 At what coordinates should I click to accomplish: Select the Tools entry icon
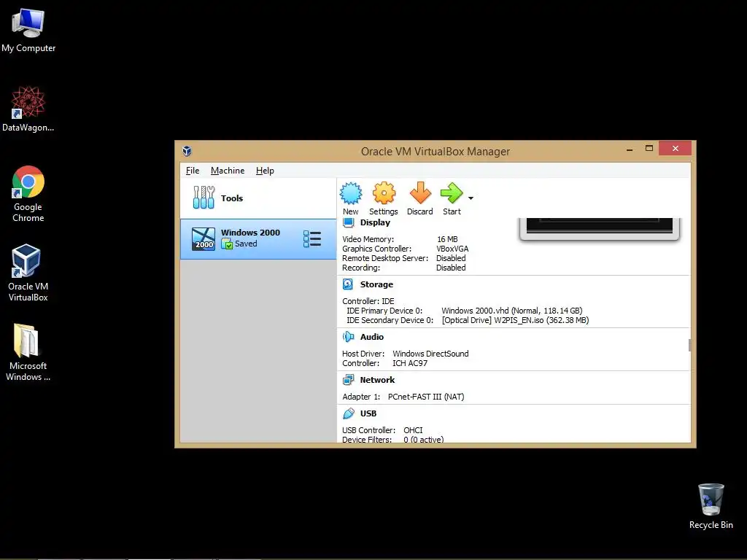204,198
